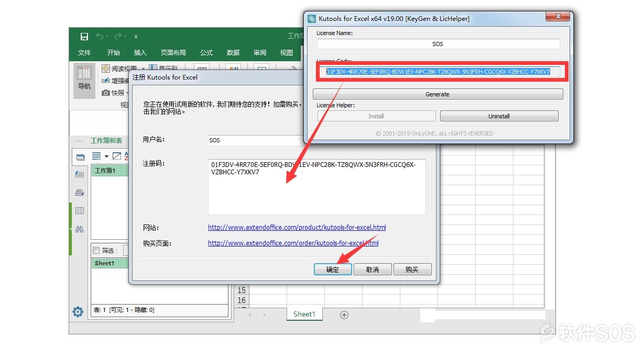644x348 pixels.
Task: Expand the list view dropdown arrow in navigation pane
Action: (106, 156)
